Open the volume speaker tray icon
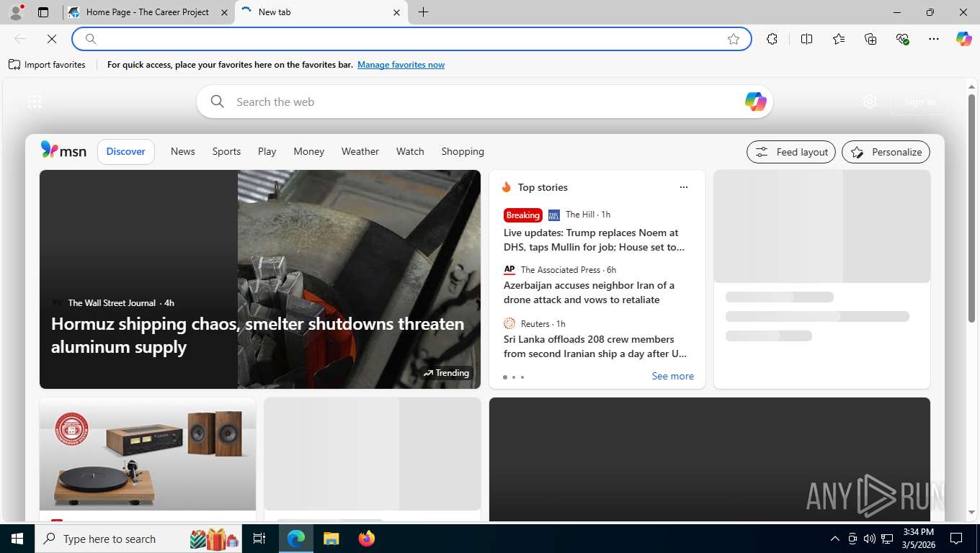 869,539
